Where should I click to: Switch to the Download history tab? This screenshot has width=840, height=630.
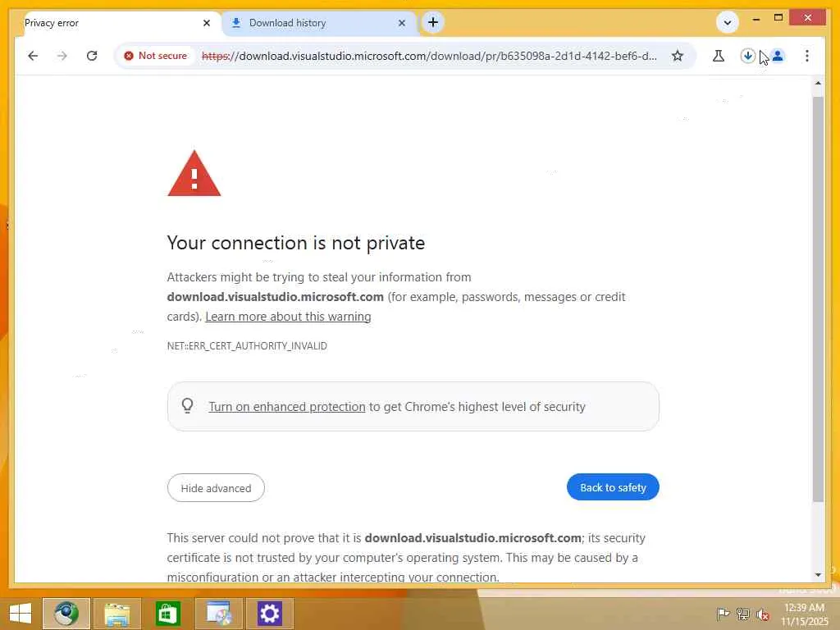(312, 23)
